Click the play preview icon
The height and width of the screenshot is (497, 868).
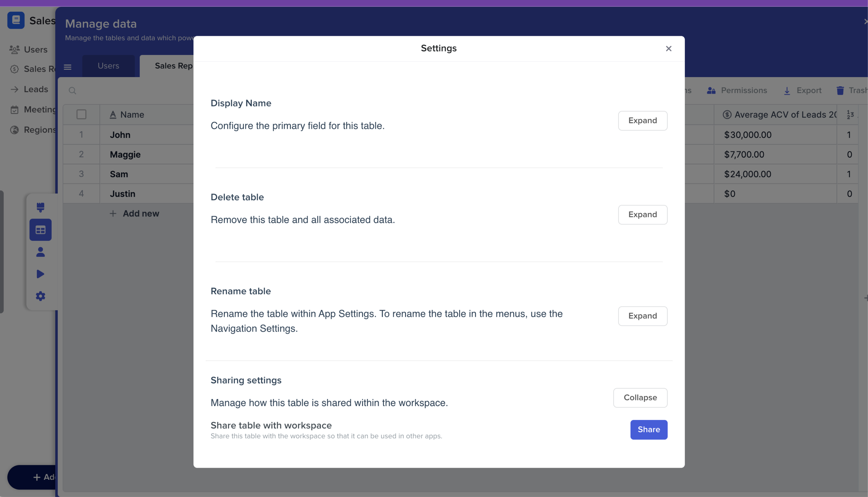click(x=40, y=274)
